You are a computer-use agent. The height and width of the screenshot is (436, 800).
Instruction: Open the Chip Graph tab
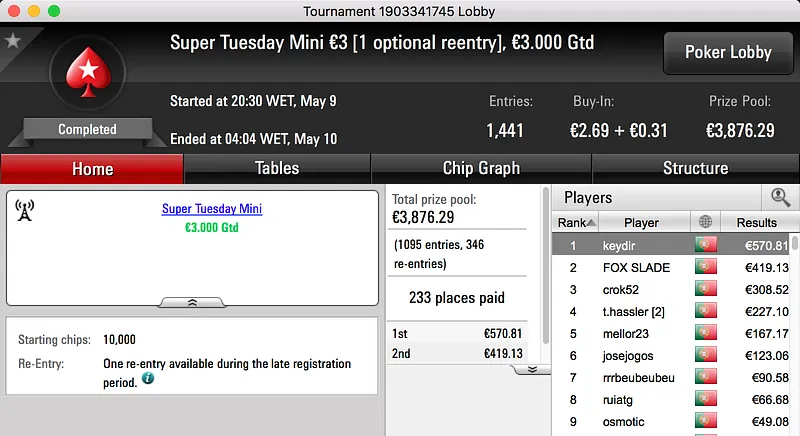click(x=481, y=168)
